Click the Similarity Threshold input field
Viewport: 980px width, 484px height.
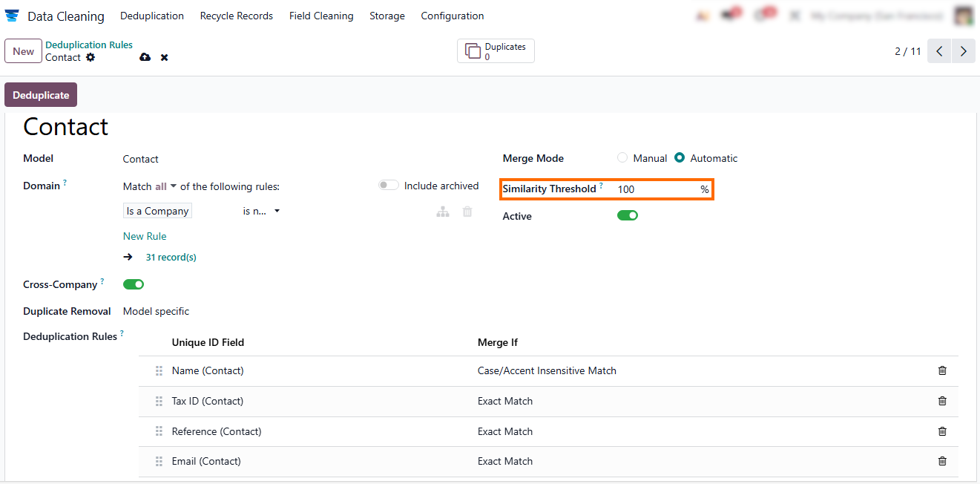click(x=656, y=189)
